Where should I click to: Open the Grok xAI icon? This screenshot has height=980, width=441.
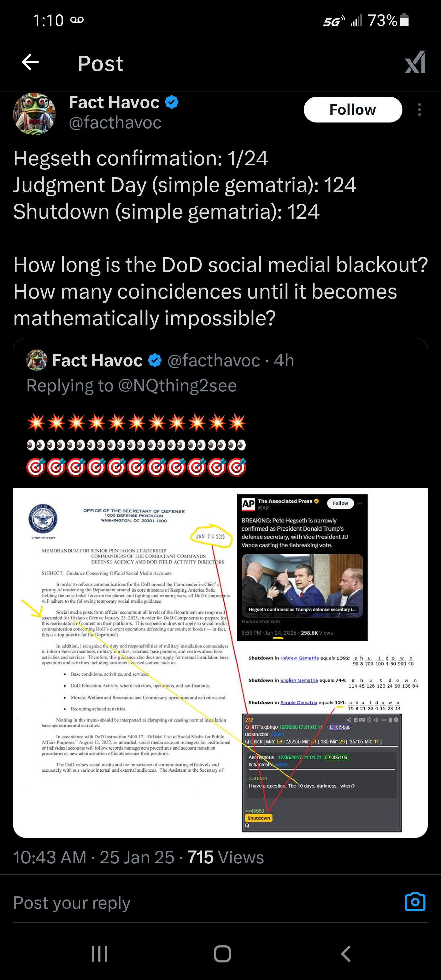click(415, 62)
